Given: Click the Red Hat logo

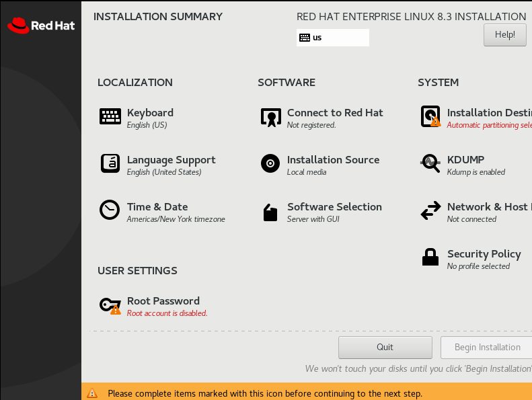Looking at the screenshot, I should tap(41, 26).
